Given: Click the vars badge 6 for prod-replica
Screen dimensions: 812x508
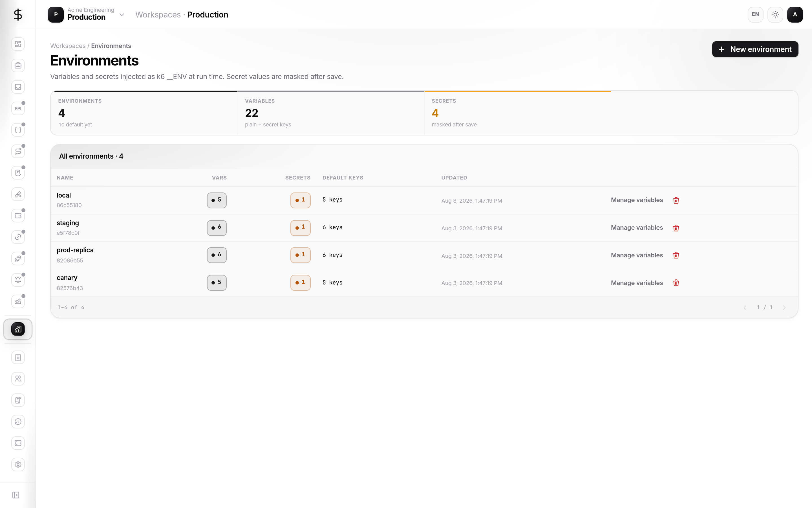Looking at the screenshot, I should point(217,255).
